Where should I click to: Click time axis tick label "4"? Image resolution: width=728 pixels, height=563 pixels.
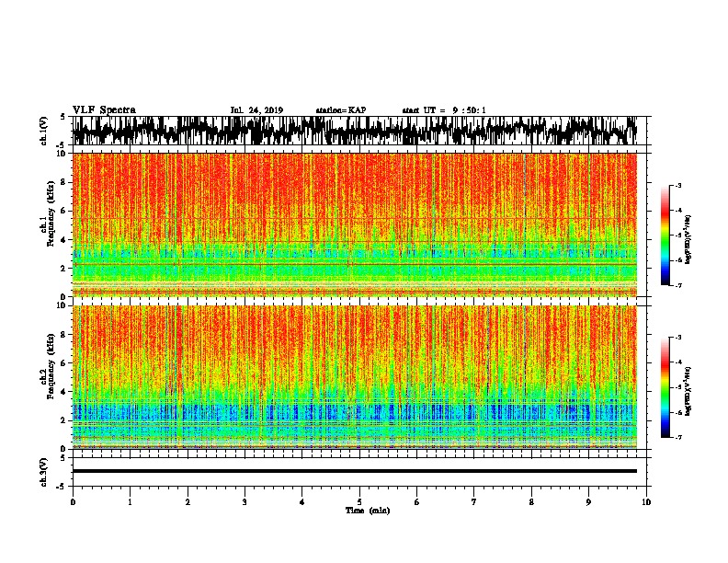coord(302,502)
